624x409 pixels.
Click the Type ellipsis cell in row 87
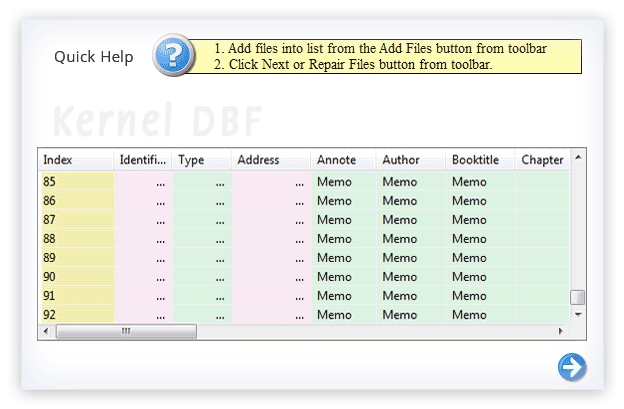202,220
